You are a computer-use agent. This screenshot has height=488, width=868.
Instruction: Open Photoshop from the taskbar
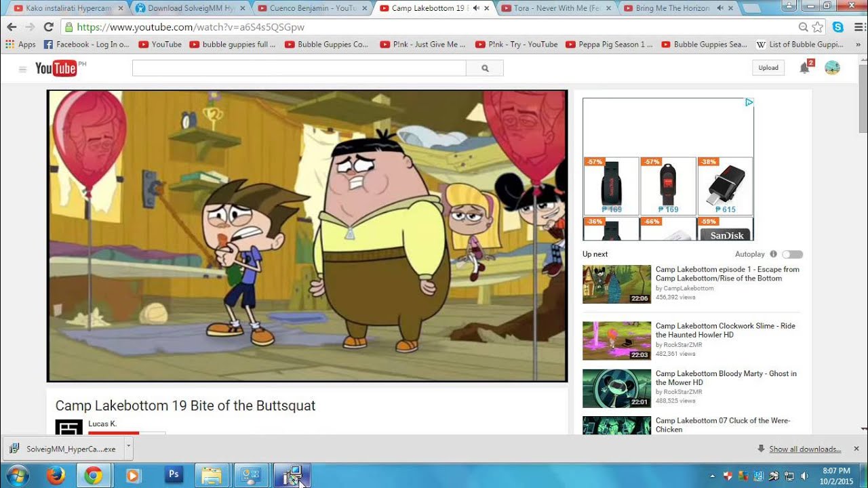pyautogui.click(x=174, y=475)
